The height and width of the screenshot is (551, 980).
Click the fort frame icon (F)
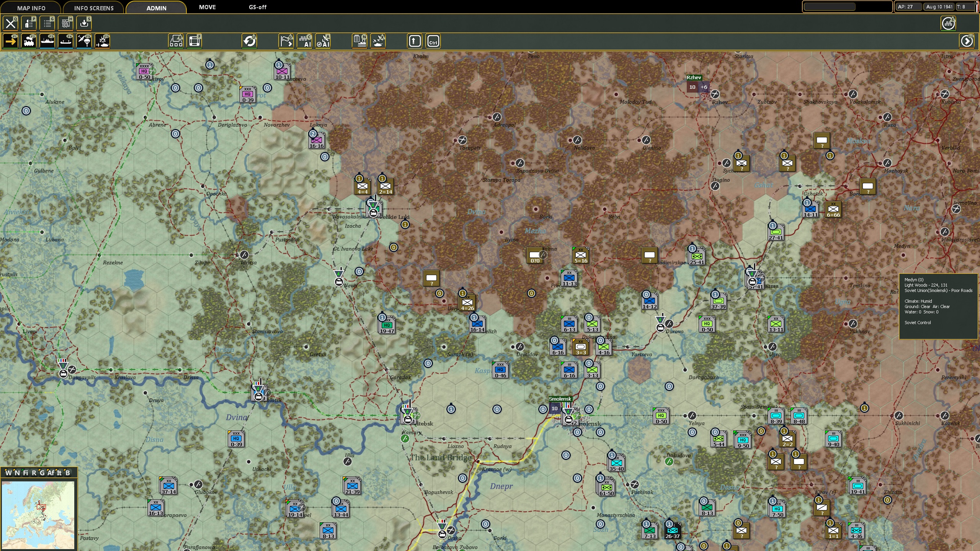pyautogui.click(x=194, y=41)
